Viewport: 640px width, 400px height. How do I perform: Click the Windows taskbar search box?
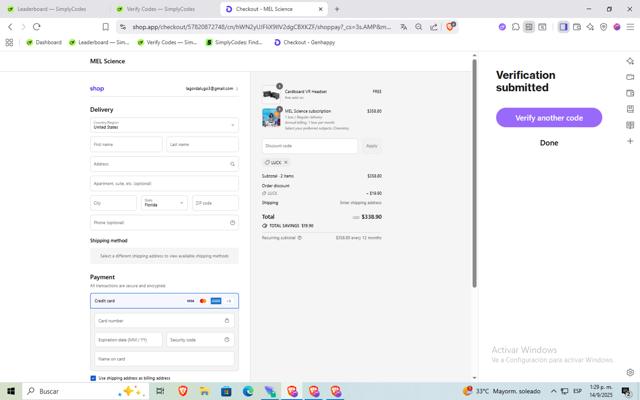point(85,391)
